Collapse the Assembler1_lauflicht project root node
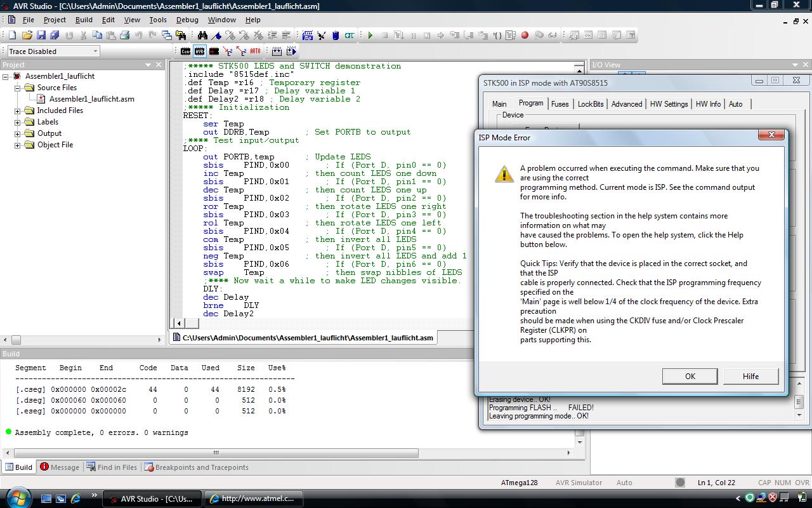Image resolution: width=812 pixels, height=508 pixels. (x=6, y=76)
